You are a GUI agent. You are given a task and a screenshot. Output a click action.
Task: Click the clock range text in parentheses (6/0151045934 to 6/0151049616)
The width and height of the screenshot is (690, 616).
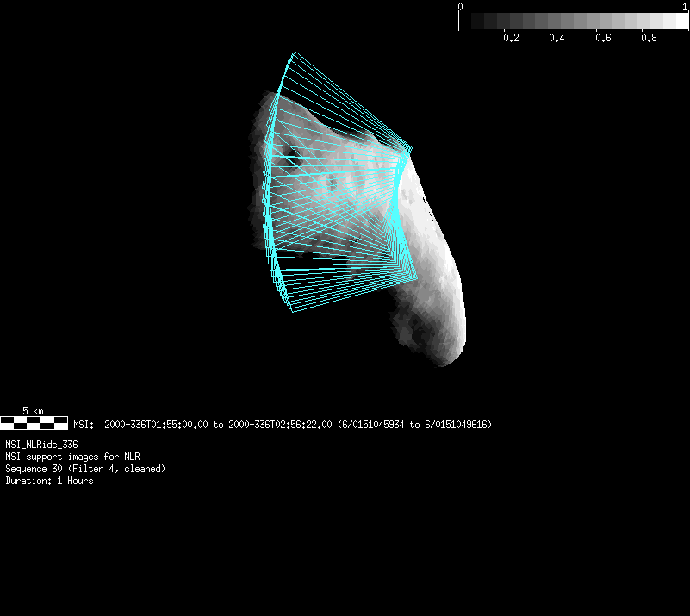pyautogui.click(x=415, y=425)
